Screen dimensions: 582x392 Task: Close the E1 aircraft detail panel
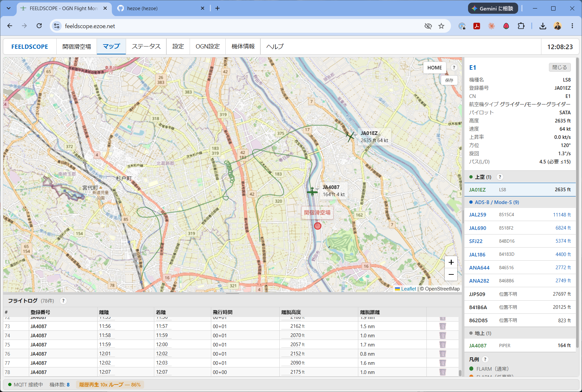pyautogui.click(x=560, y=67)
